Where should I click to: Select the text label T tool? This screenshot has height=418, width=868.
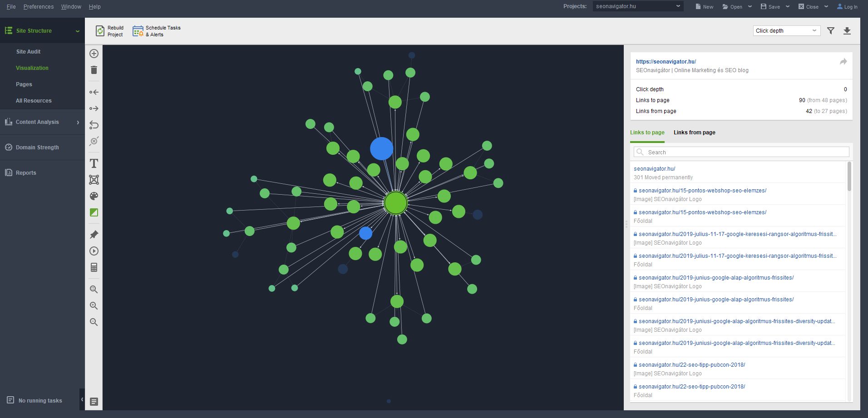coord(94,163)
